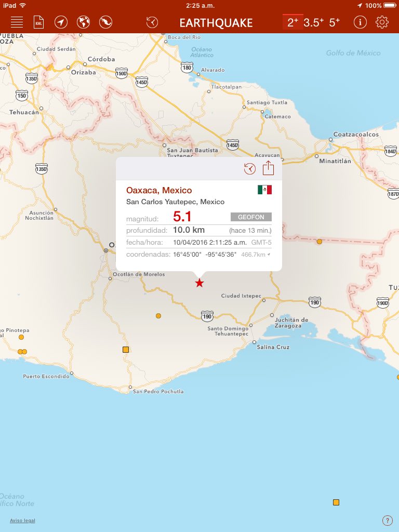The image size is (399, 532).
Task: Select the 5+ magnitude filter
Action: [334, 22]
